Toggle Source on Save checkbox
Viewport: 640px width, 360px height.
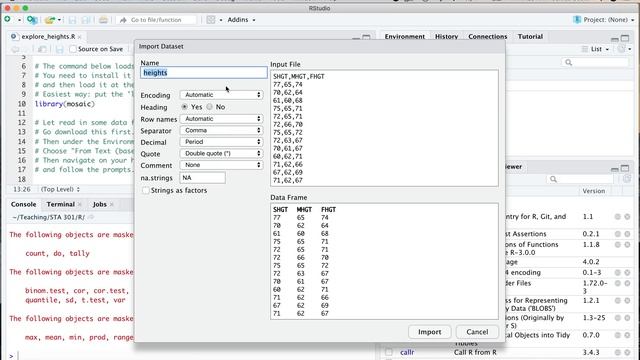click(73, 49)
